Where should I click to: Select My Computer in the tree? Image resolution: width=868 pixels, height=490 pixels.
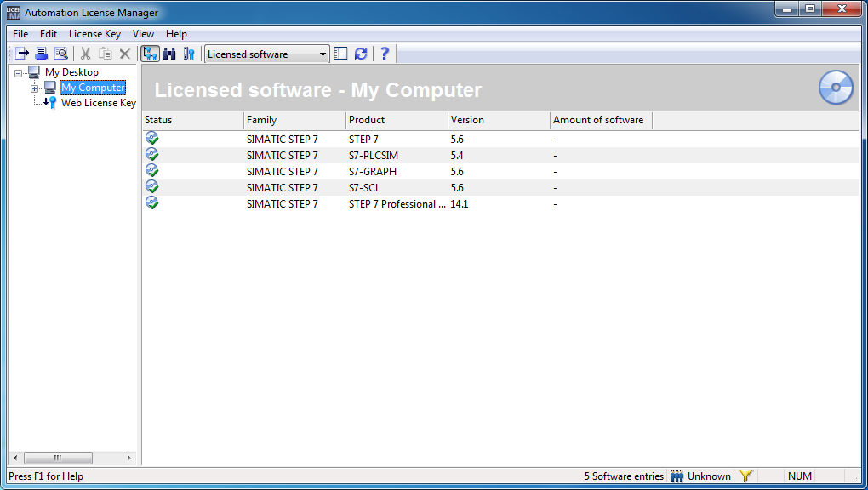pyautogui.click(x=93, y=88)
